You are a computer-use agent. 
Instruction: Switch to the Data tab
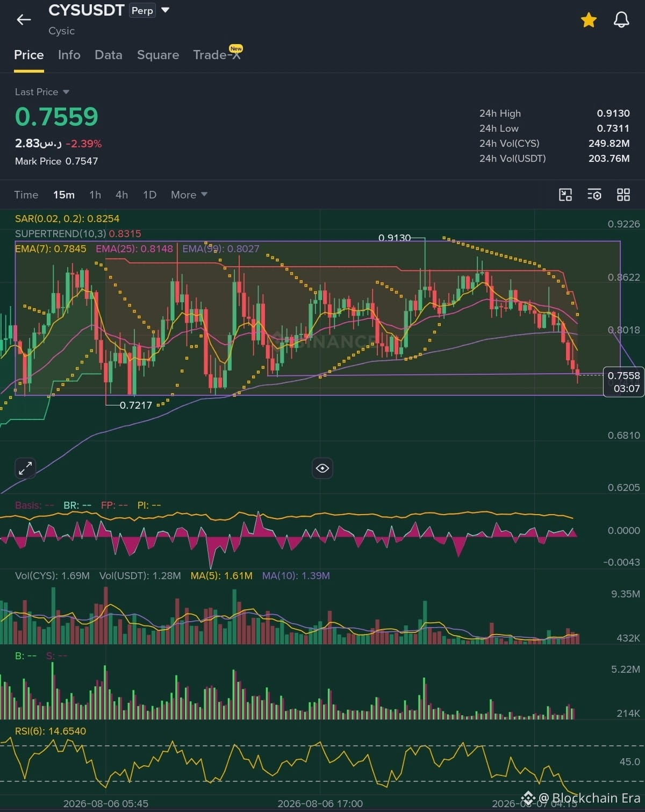(x=109, y=55)
